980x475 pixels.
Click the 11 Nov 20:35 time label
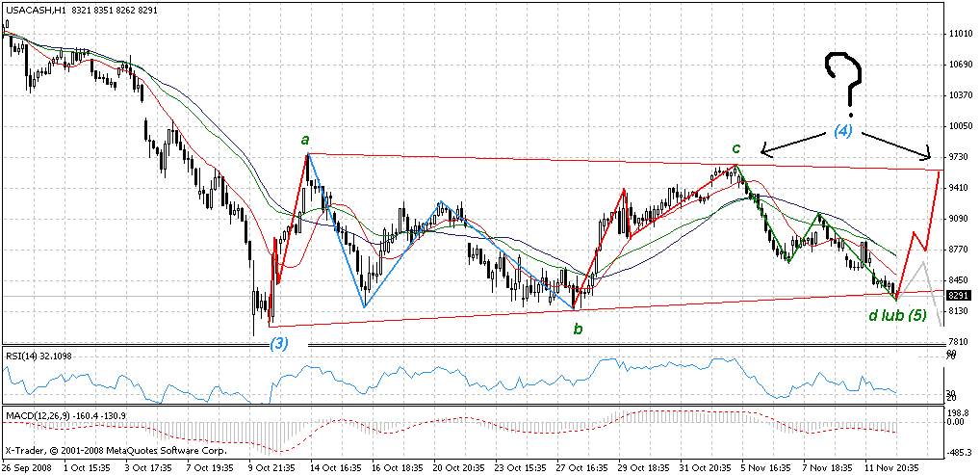(891, 467)
